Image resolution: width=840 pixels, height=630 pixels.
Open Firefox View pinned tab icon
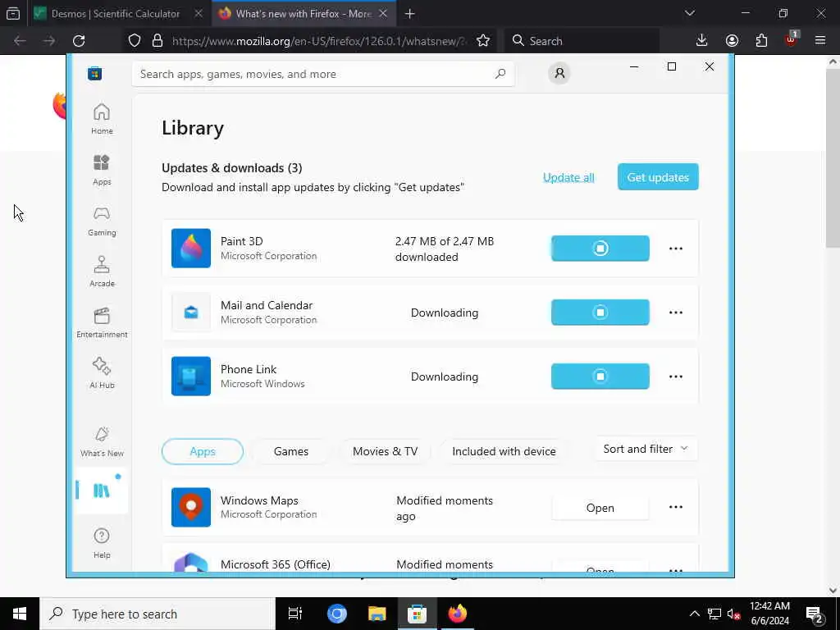pos(13,14)
